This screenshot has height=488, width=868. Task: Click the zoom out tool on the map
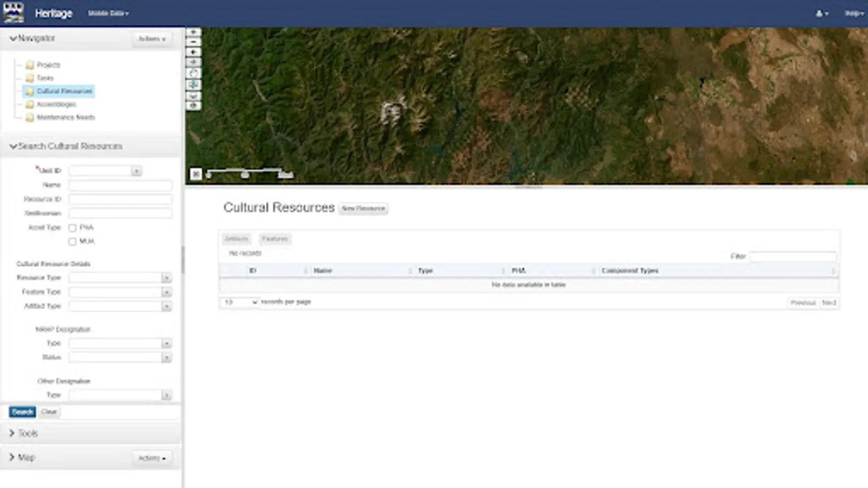(194, 41)
